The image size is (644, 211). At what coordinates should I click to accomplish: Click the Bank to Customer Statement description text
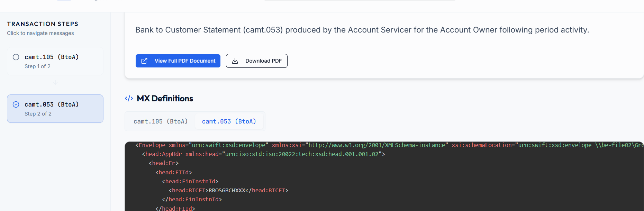click(362, 30)
